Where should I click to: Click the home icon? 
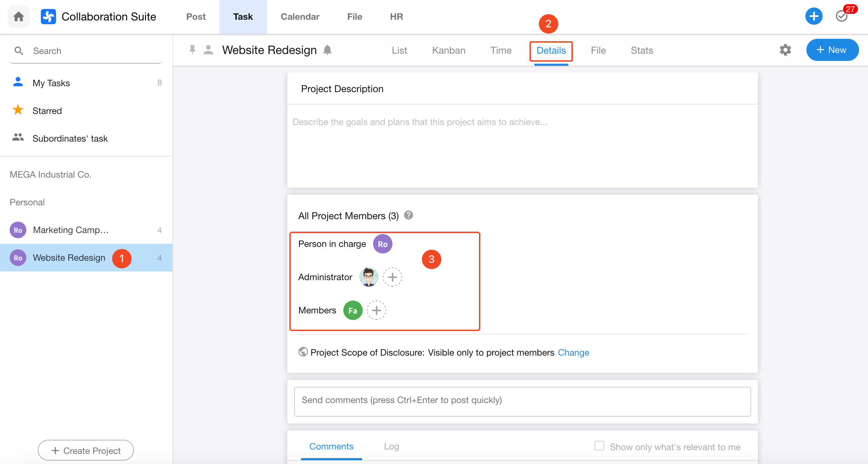(x=19, y=16)
